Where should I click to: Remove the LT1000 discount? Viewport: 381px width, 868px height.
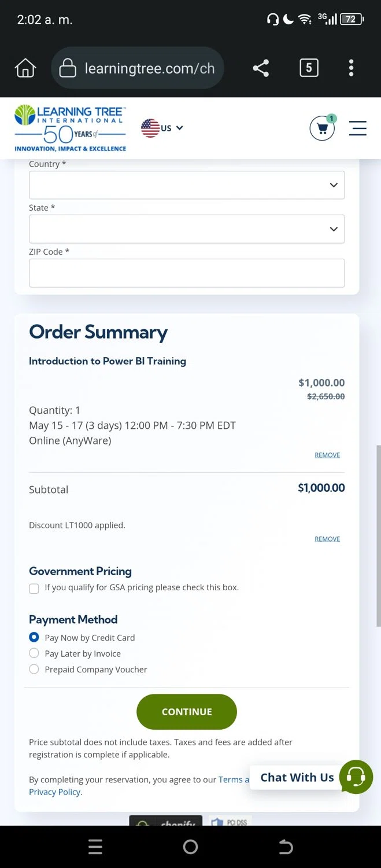tap(327, 539)
